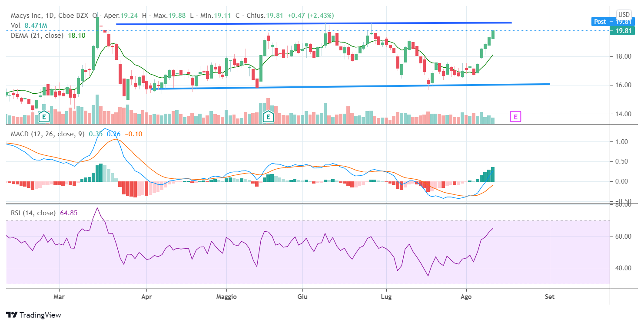
Task: Open the purple upcoming earnings E marker
Action: (515, 116)
